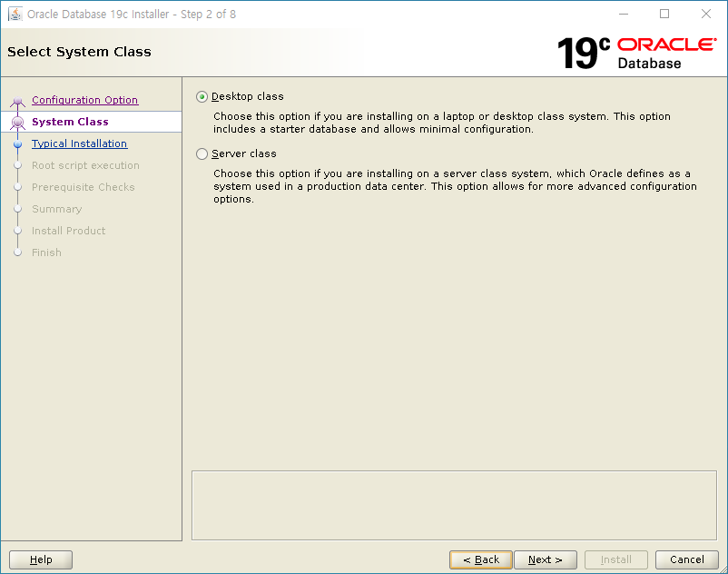
Task: Click the Server class description paragraph
Action: pos(455,186)
